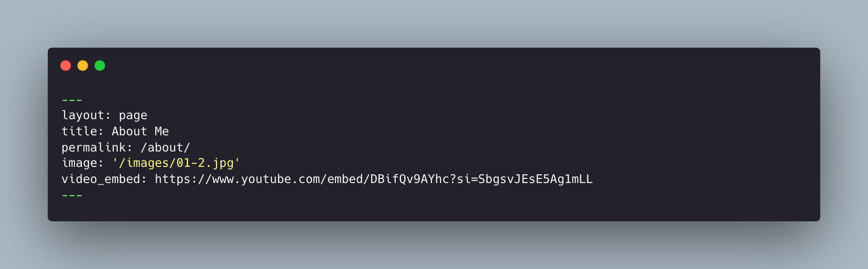The width and height of the screenshot is (868, 269).
Task: Click the yellow '/images/01-2.jpg' string
Action: click(x=176, y=163)
